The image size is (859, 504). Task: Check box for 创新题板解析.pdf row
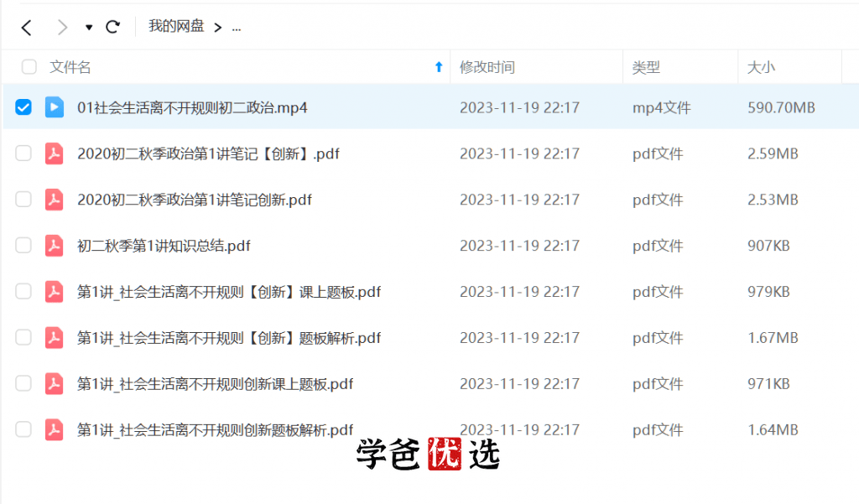click(x=23, y=429)
